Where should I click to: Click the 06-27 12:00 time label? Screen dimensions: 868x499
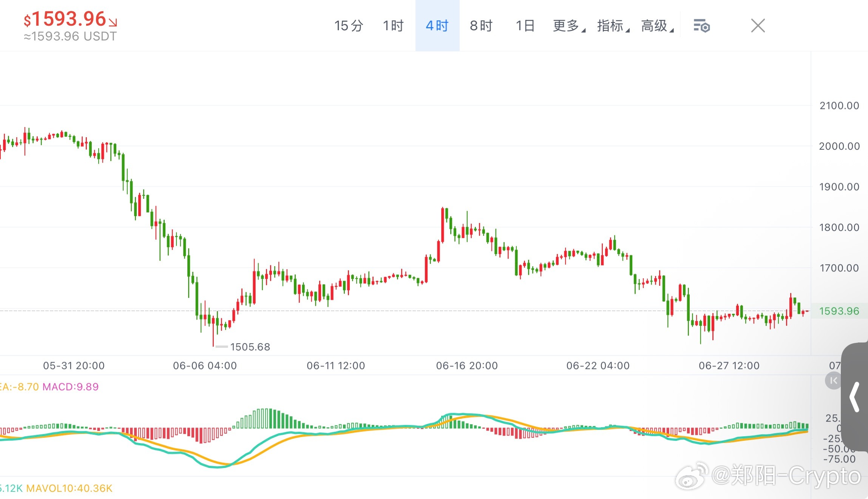coord(729,366)
